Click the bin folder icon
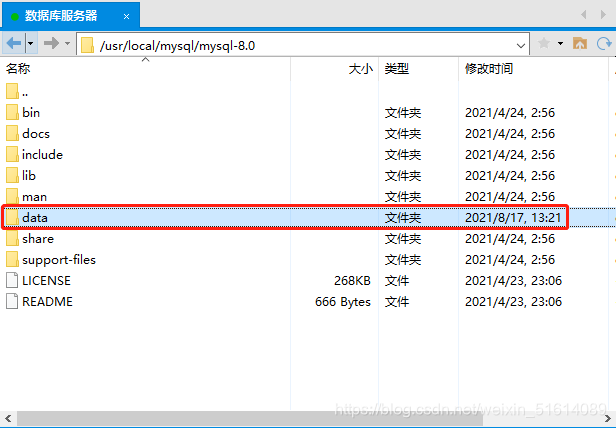 pyautogui.click(x=12, y=112)
